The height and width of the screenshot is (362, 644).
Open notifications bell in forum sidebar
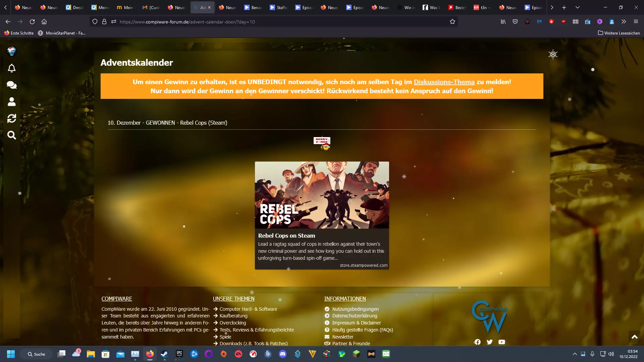12,68
